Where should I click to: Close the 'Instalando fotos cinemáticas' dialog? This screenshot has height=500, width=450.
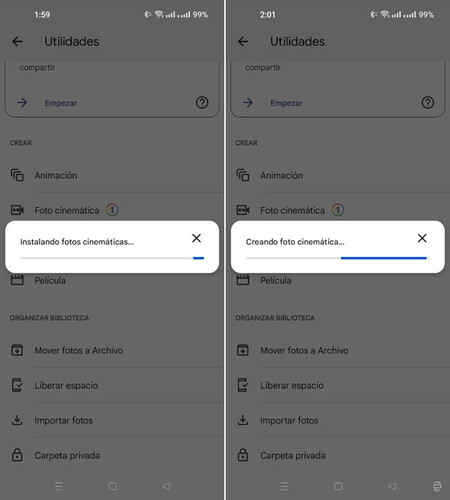click(x=196, y=238)
